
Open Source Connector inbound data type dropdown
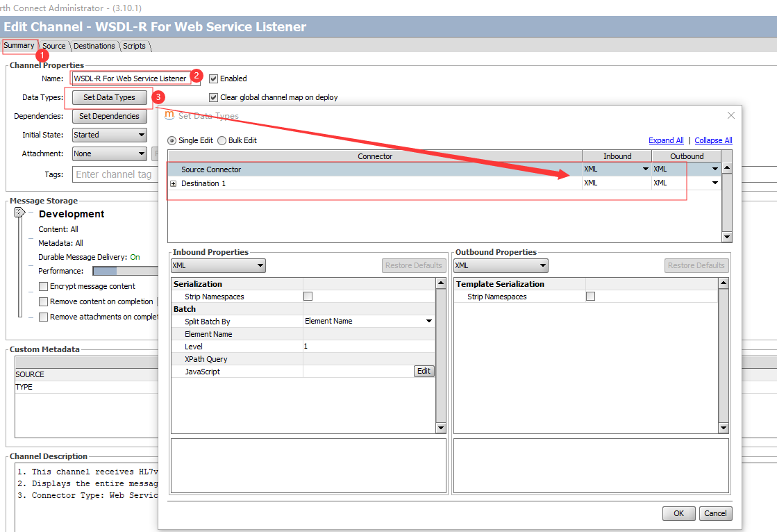tap(645, 169)
